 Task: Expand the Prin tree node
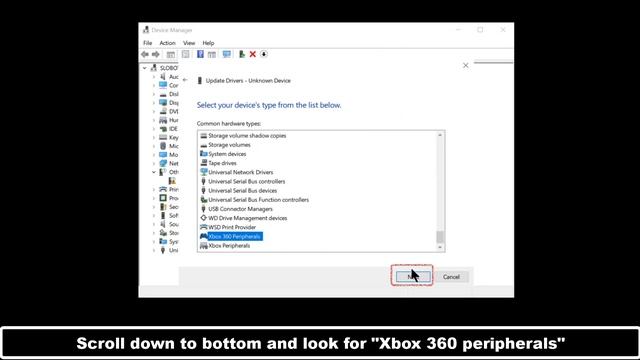(153, 189)
